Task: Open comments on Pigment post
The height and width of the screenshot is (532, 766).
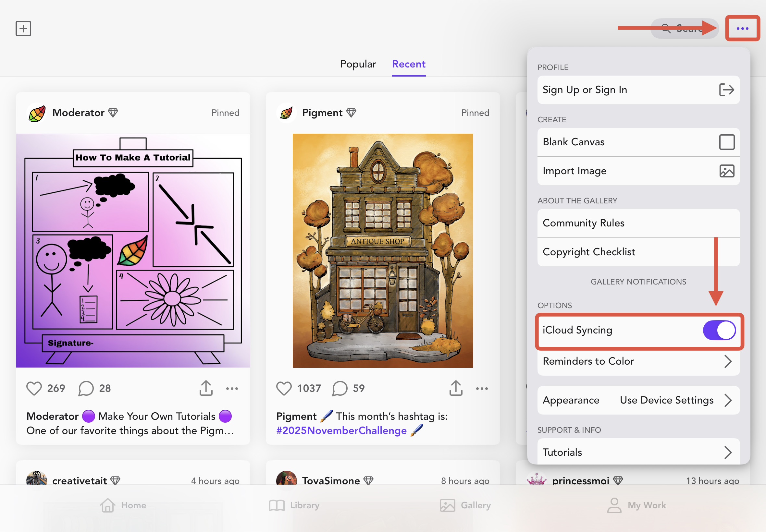Action: pos(340,388)
